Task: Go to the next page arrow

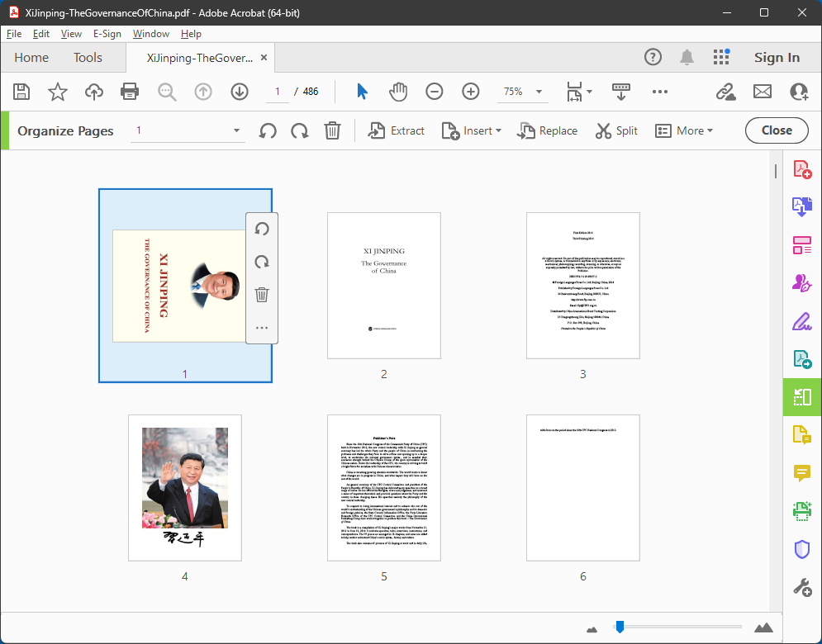Action: (240, 92)
